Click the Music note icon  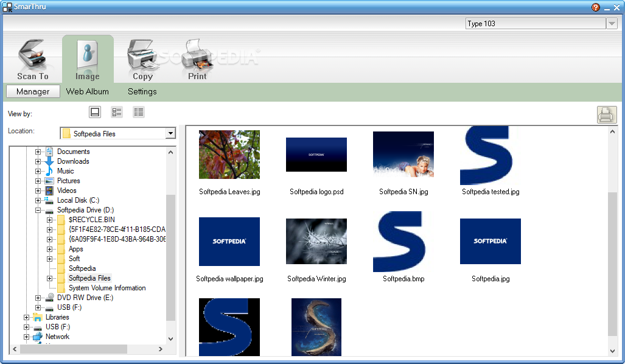click(49, 171)
